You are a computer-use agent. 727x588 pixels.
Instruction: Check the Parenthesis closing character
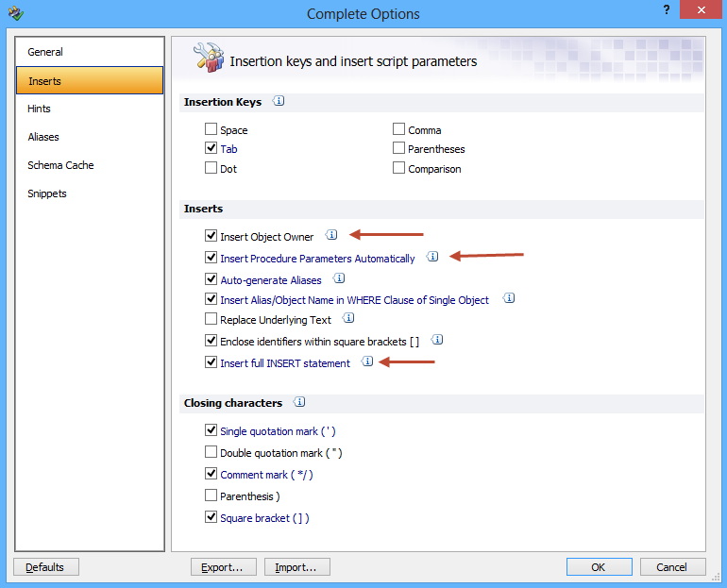pyautogui.click(x=211, y=496)
